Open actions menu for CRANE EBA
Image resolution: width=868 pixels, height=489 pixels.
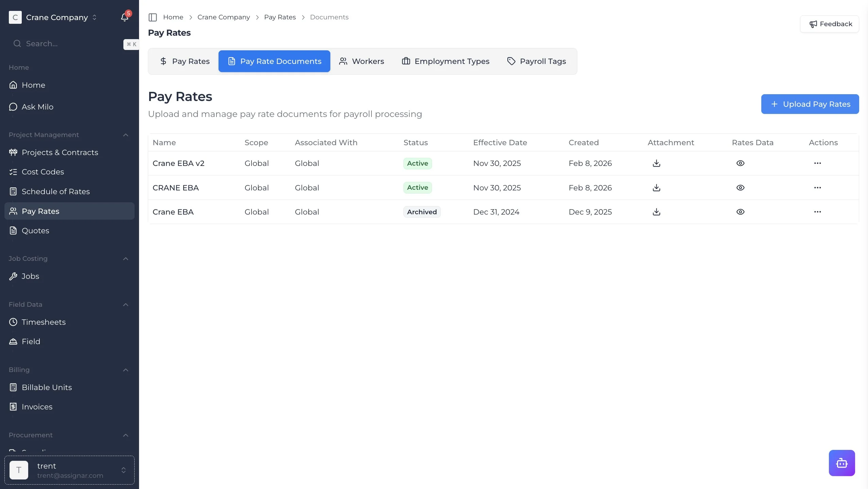tap(817, 188)
